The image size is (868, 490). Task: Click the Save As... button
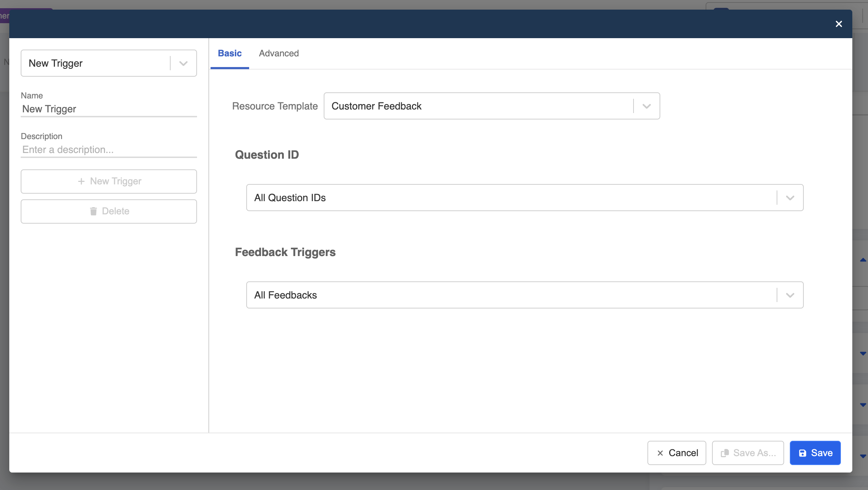[x=748, y=453]
